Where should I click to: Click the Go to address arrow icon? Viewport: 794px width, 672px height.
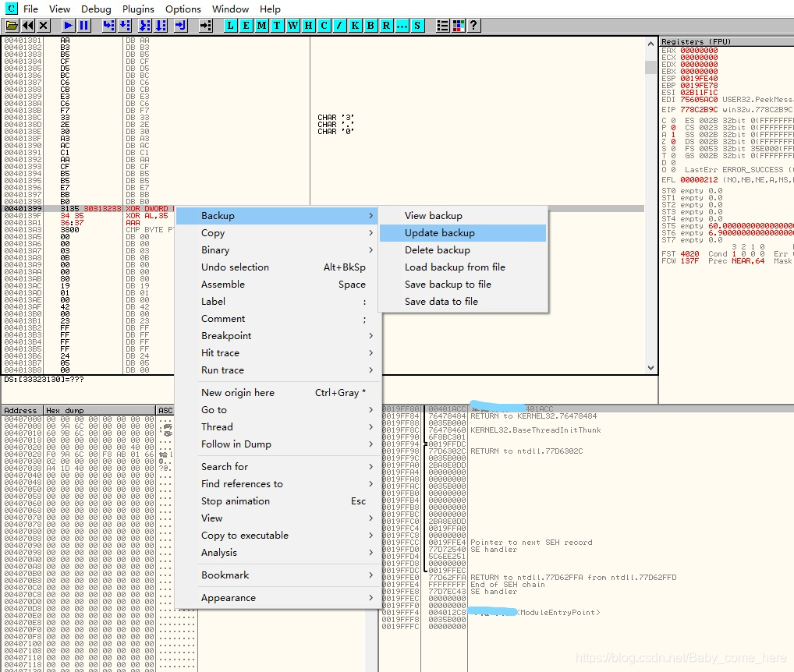(206, 25)
